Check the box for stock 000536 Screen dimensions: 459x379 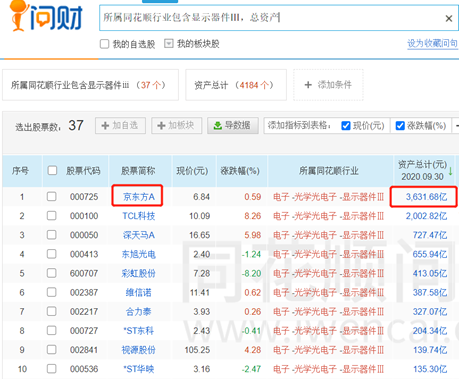click(51, 369)
